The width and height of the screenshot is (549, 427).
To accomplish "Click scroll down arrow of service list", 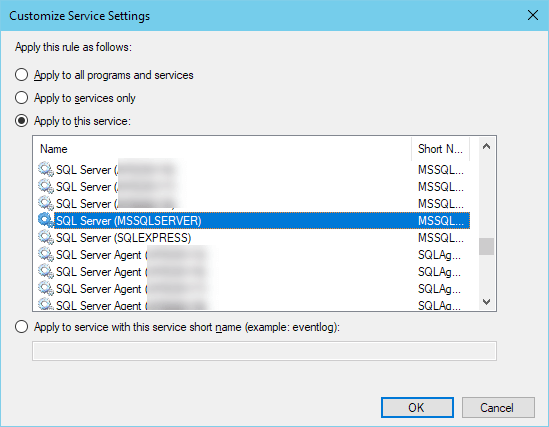I will coord(486,301).
